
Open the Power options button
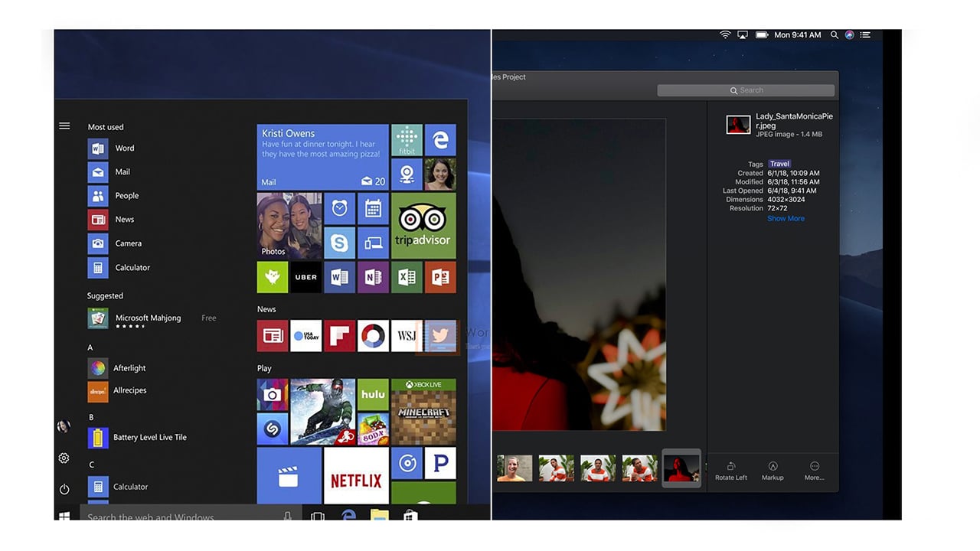point(64,489)
